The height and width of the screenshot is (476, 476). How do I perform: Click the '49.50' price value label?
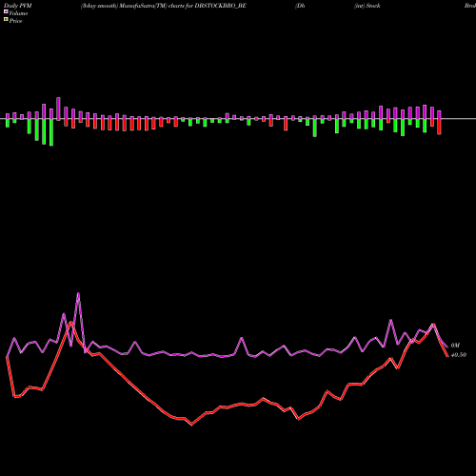pyautogui.click(x=459, y=355)
